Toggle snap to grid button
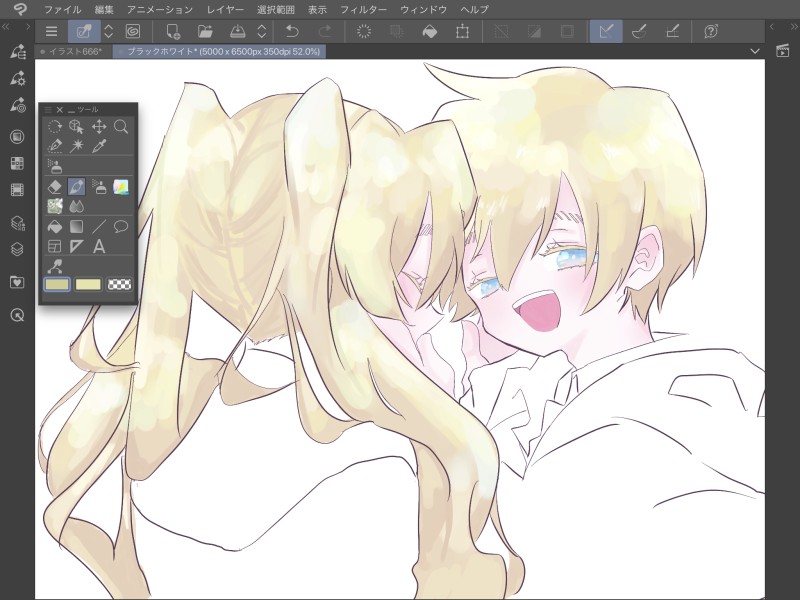The height and width of the screenshot is (600, 800). pos(672,32)
